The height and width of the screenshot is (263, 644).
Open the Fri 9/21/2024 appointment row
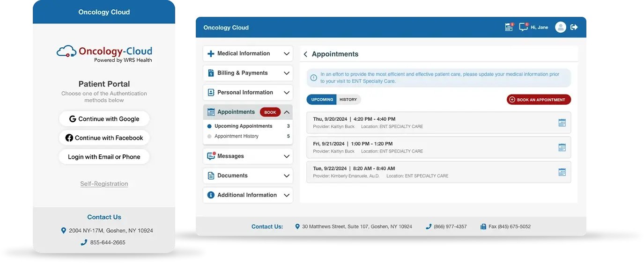(x=439, y=147)
